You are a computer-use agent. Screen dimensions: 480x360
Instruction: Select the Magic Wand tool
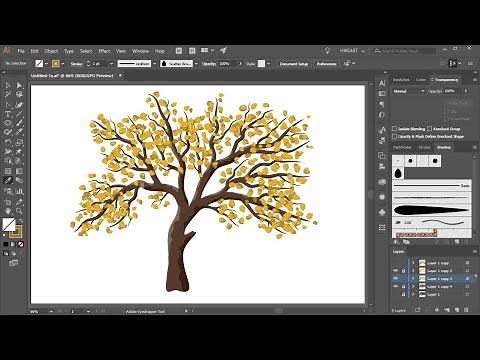pyautogui.click(x=8, y=95)
